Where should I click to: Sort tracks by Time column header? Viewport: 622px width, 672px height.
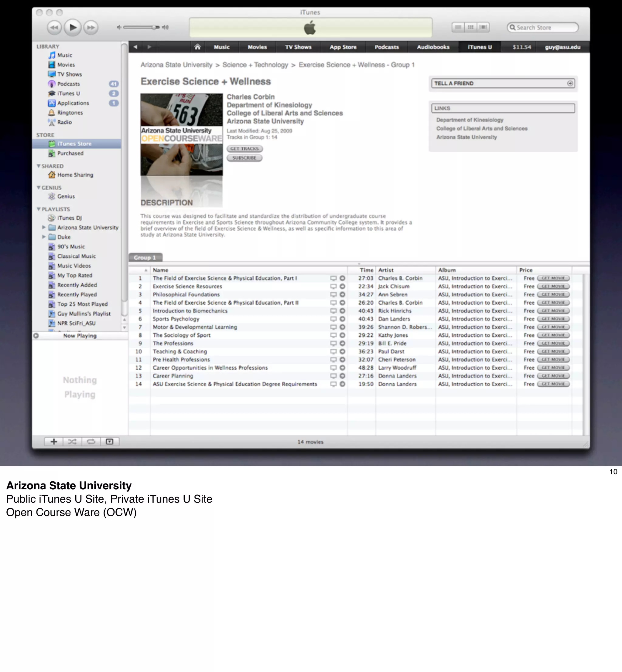click(361, 270)
